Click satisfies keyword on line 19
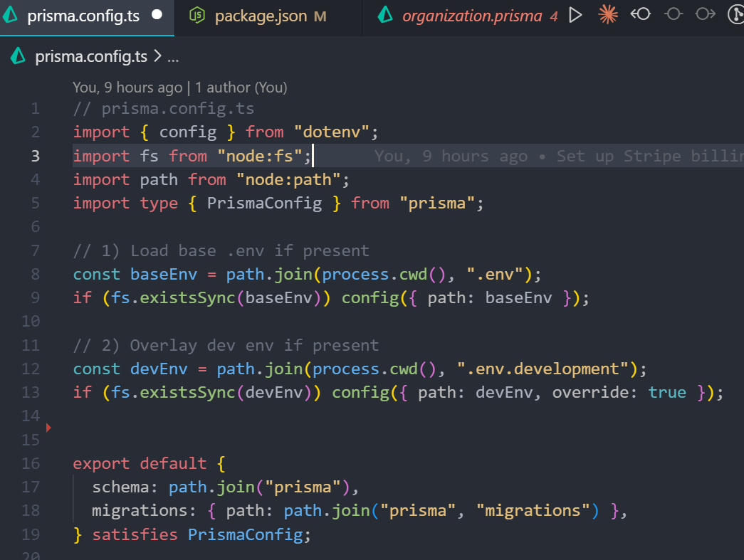 (135, 535)
